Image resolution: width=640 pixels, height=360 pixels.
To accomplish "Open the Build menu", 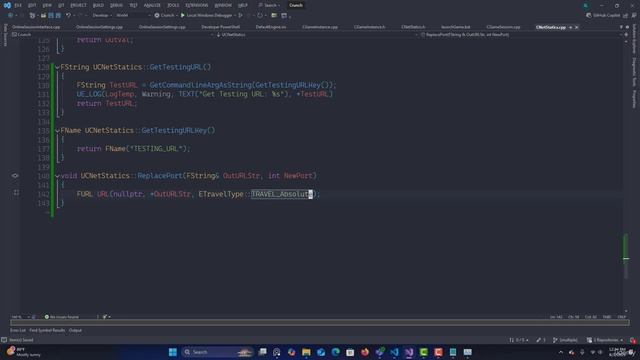I will click(98, 5).
